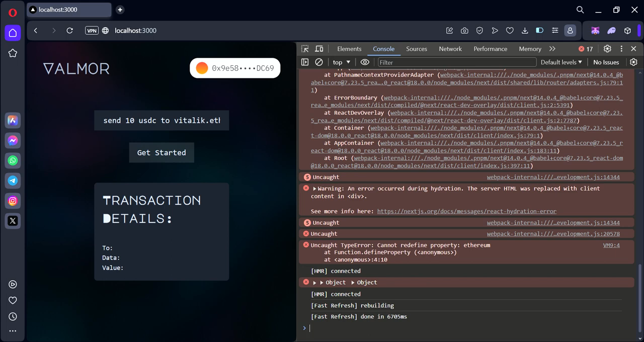Screen dimensions: 644x342
Task: Switch to the Performance tab
Action: point(491,49)
